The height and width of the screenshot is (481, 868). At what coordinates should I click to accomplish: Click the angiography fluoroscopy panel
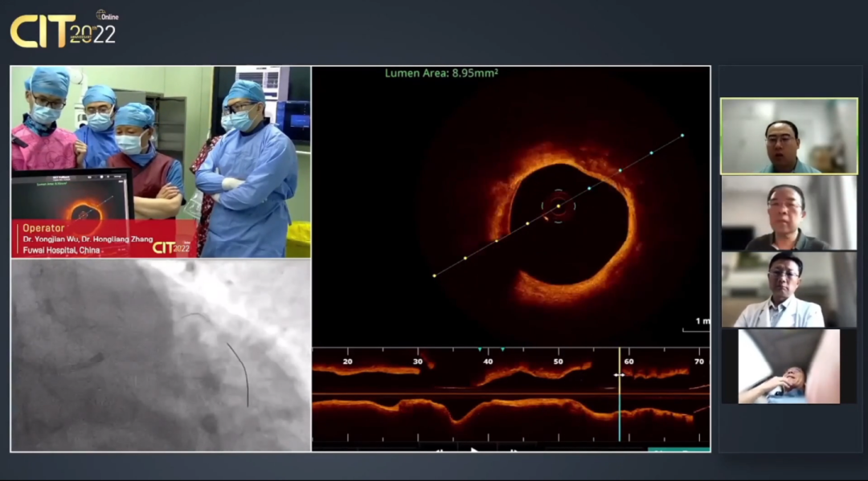tap(160, 354)
